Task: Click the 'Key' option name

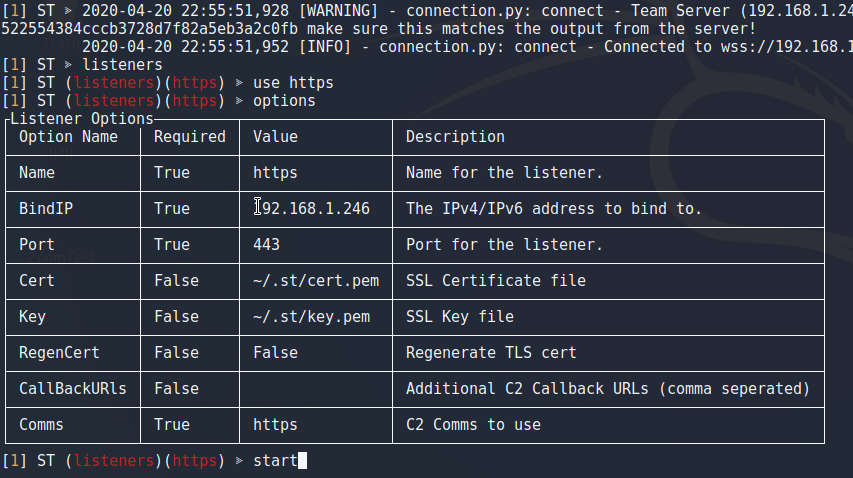Action: [x=32, y=316]
